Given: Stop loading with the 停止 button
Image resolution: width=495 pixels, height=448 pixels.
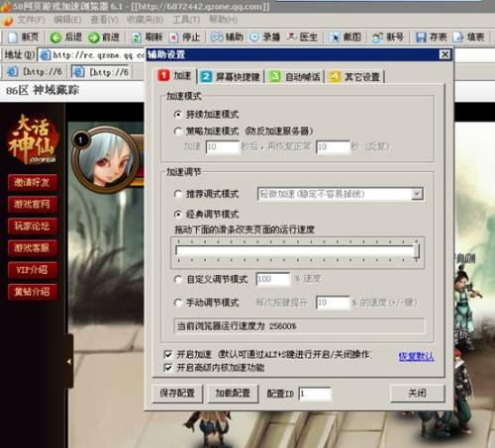Looking at the screenshot, I should point(184,37).
